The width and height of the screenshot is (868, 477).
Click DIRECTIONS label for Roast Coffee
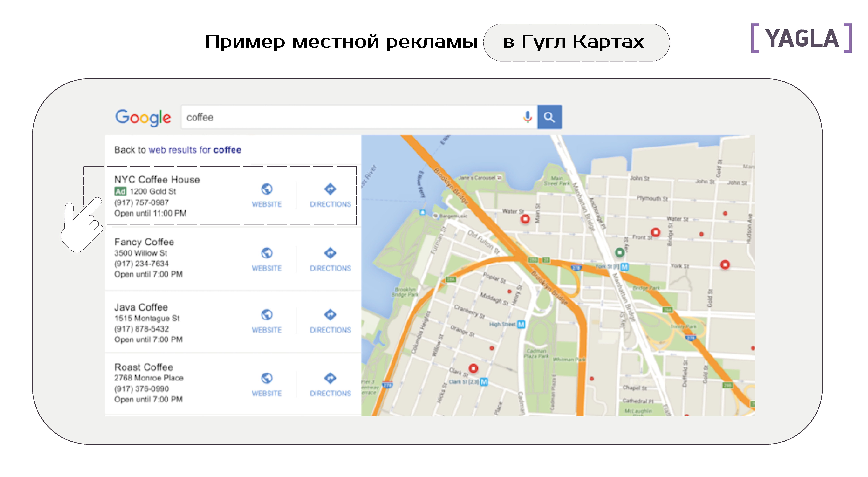pos(330,393)
